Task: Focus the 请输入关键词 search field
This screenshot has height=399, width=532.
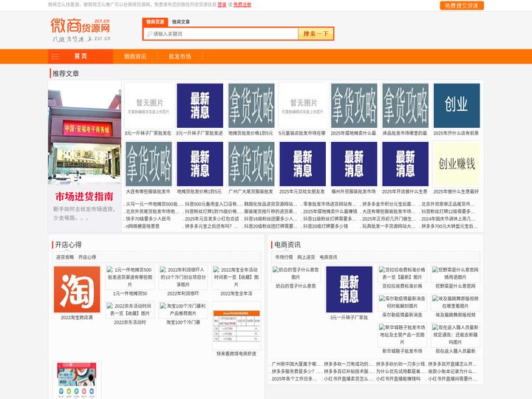Action: 220,33
